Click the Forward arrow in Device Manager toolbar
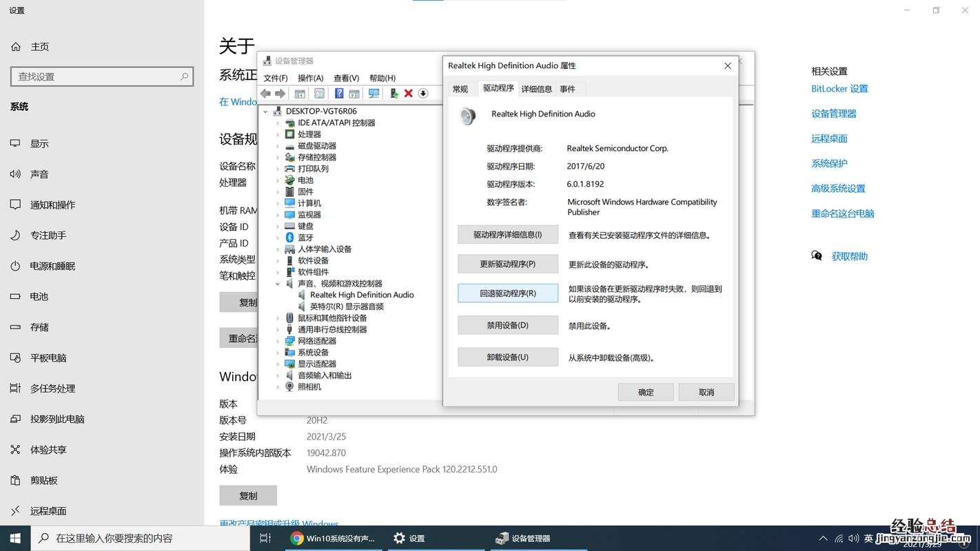Viewport: 980px width, 551px height. click(x=280, y=94)
